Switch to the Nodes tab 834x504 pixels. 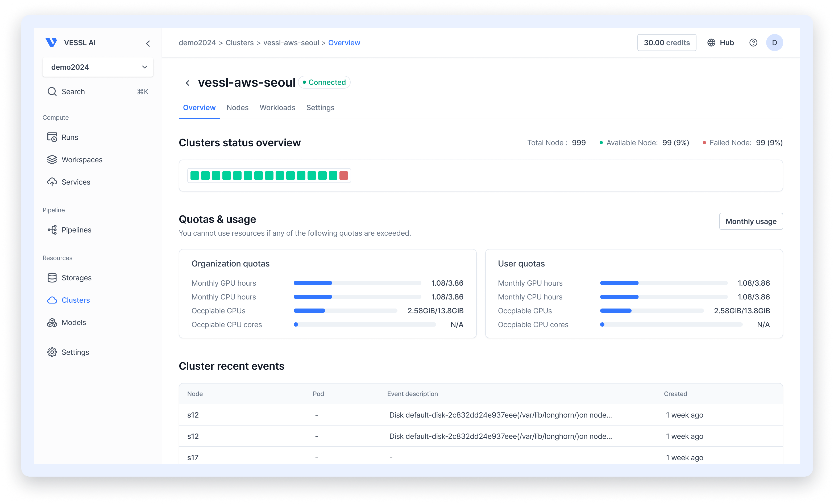237,108
